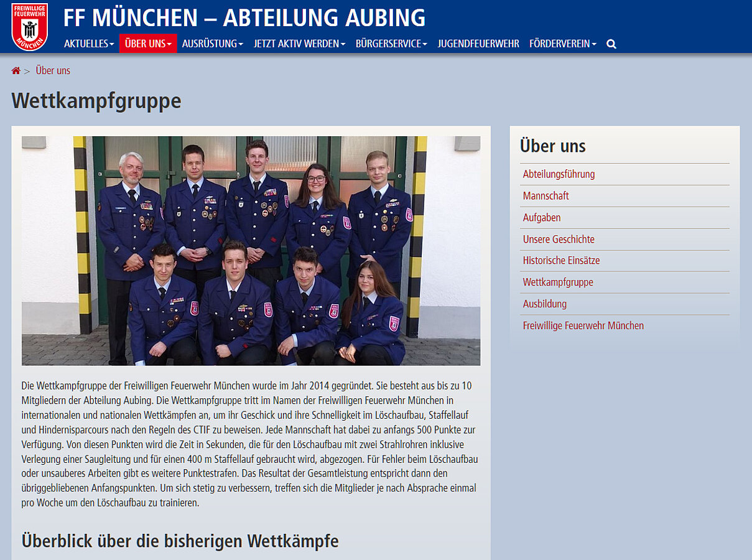The image size is (752, 560).
Task: Select Mannschaft from the sidebar
Action: pos(545,196)
